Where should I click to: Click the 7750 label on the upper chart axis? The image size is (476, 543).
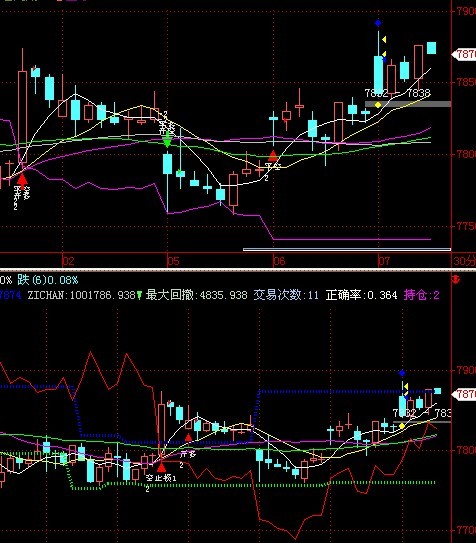pyautogui.click(x=466, y=226)
